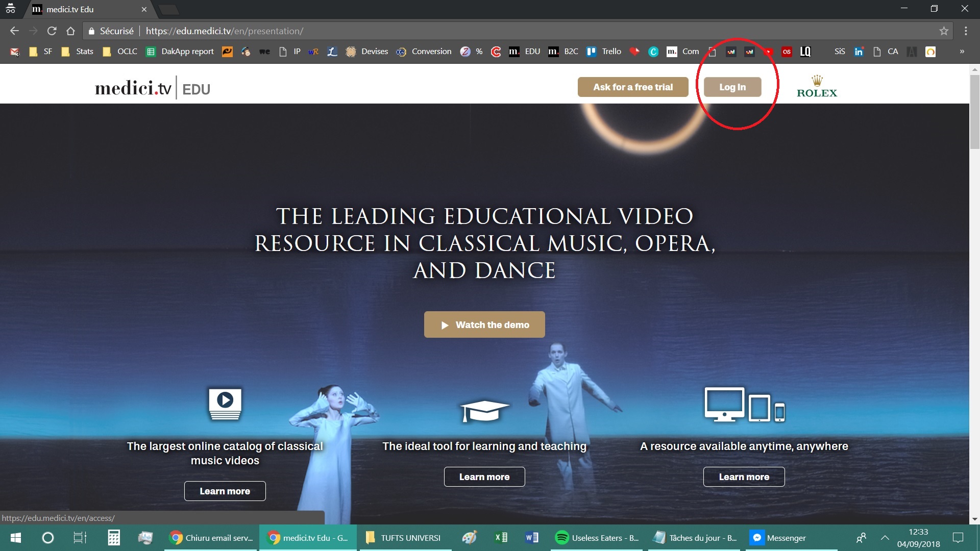Click Learn more under learning and teaching

[x=484, y=477]
